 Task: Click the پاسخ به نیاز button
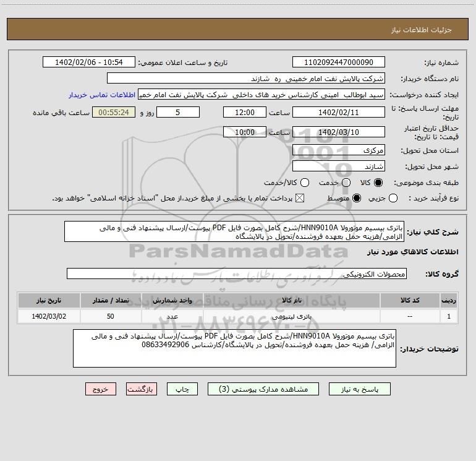click(360, 389)
